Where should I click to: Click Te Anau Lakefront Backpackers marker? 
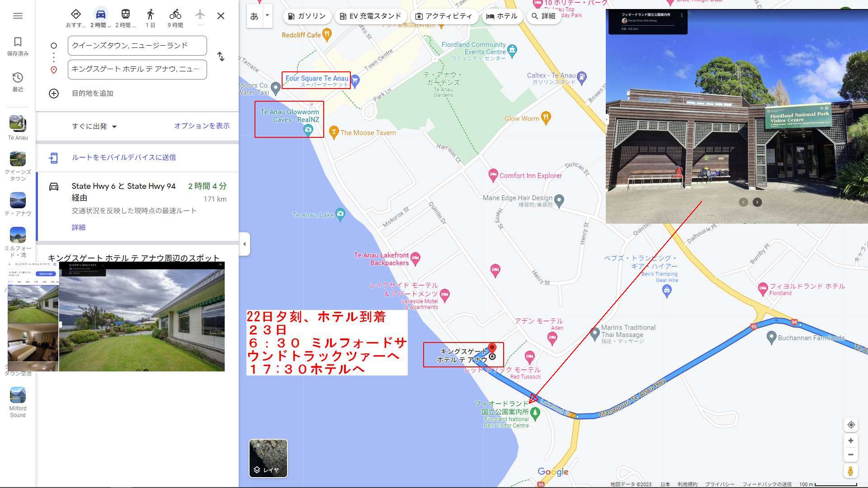point(415,258)
